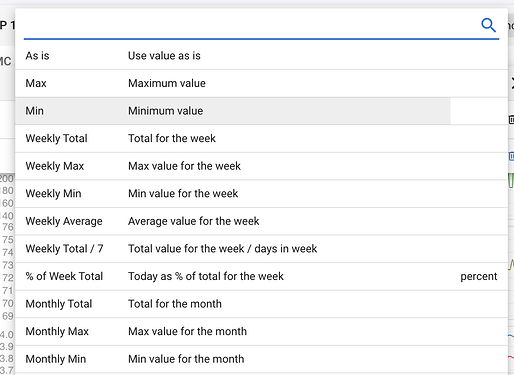Click 'Min value for the week' text
This screenshot has width=514, height=375.
click(x=183, y=194)
